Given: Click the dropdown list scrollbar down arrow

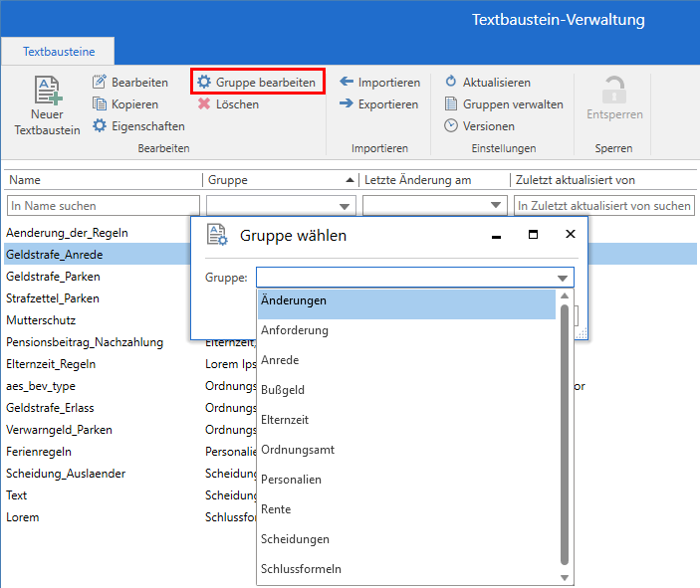Looking at the screenshot, I should pyautogui.click(x=566, y=577).
